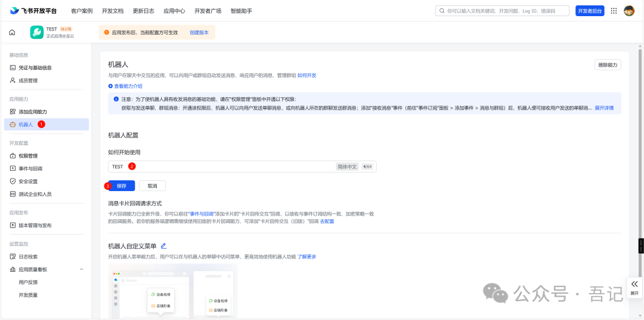This screenshot has height=320, width=644.
Task: Click the 如何开始使用 TEST input field
Action: tap(242, 167)
